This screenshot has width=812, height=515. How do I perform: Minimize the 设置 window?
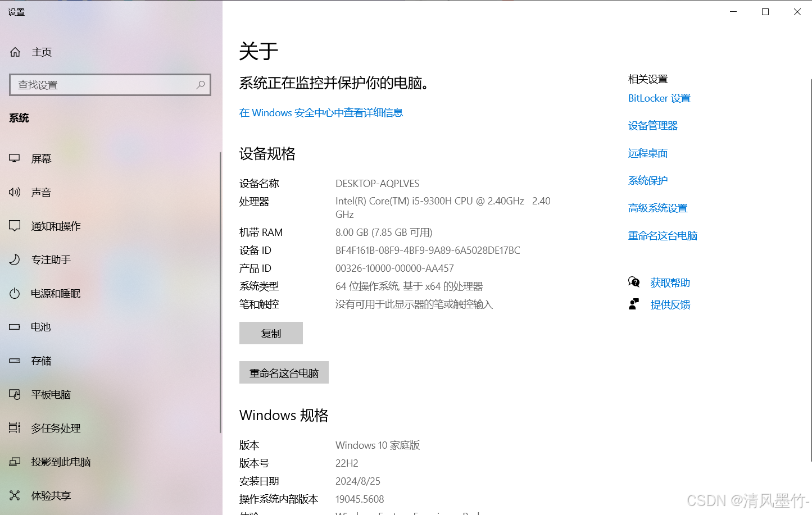pos(733,12)
